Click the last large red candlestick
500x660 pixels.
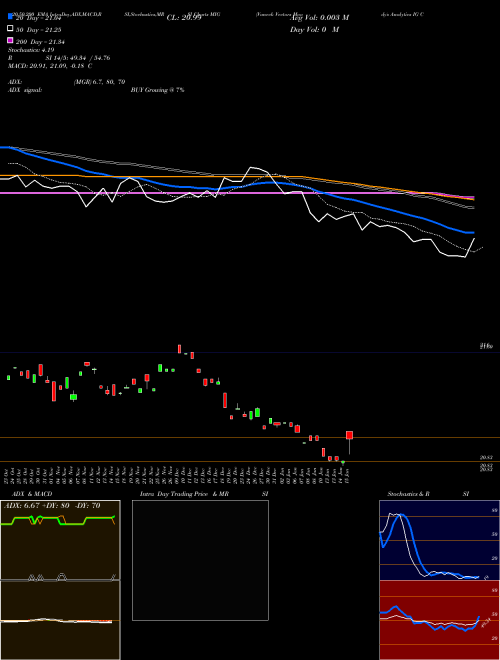(x=349, y=435)
